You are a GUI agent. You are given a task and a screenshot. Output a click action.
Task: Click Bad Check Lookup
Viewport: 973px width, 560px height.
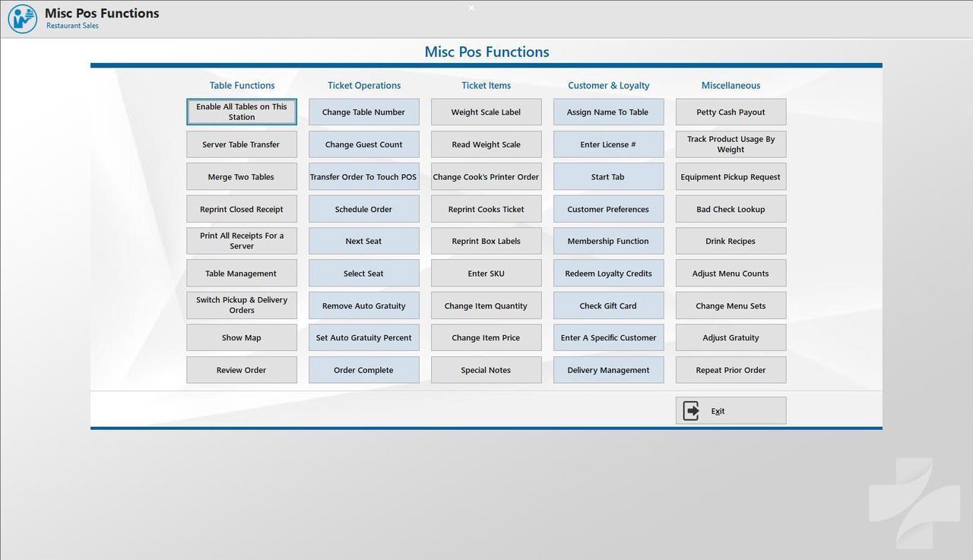click(x=731, y=209)
